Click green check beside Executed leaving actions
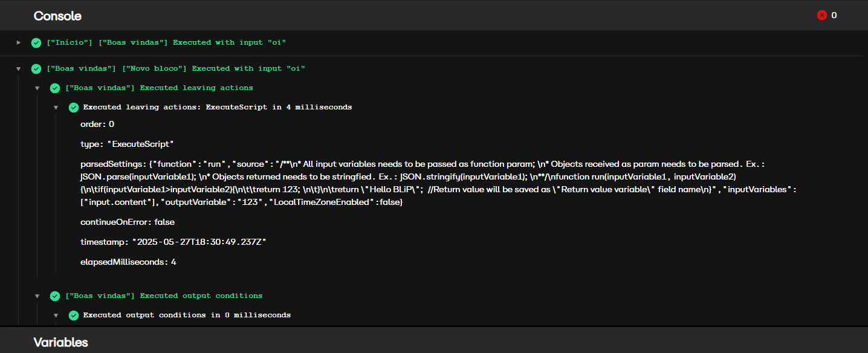Screen dimensions: 868x353 click(55, 88)
